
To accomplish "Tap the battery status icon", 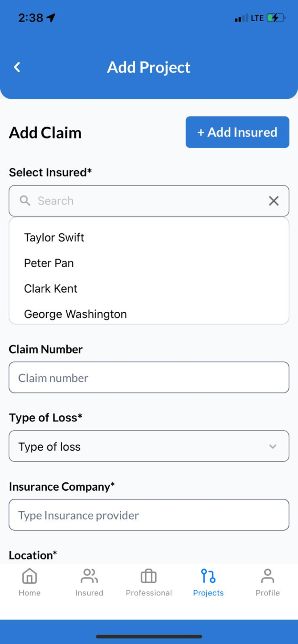I will pos(276,18).
